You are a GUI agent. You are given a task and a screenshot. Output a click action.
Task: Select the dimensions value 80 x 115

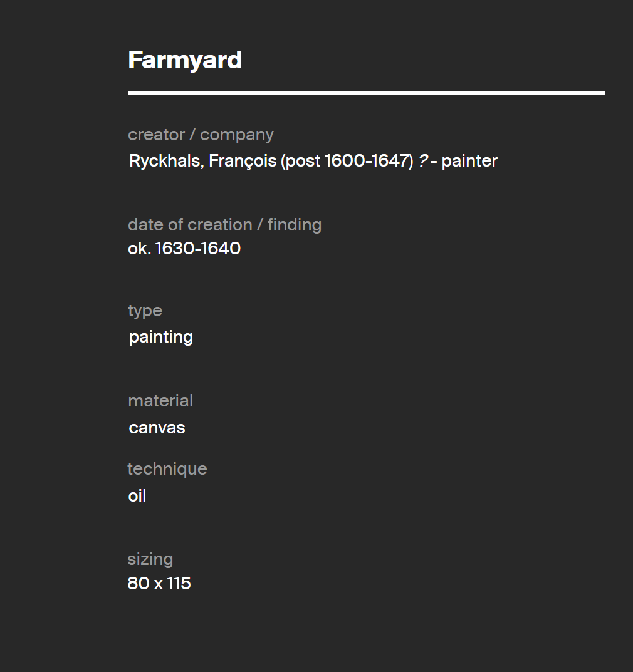point(159,583)
